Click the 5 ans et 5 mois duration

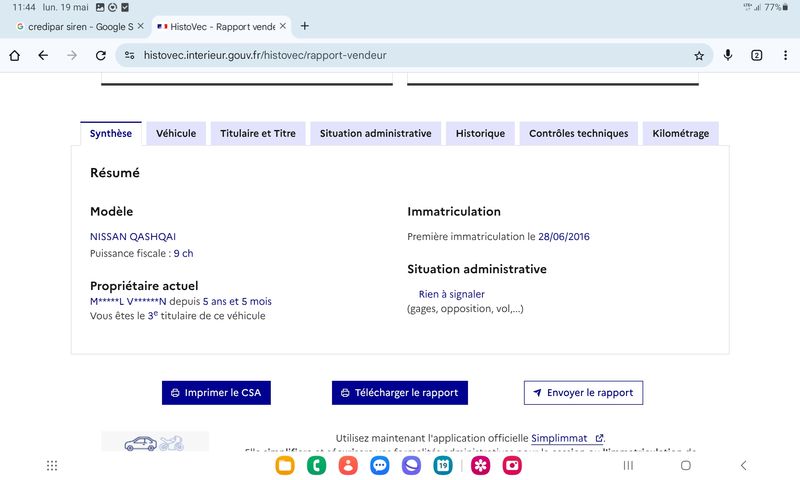click(x=237, y=301)
